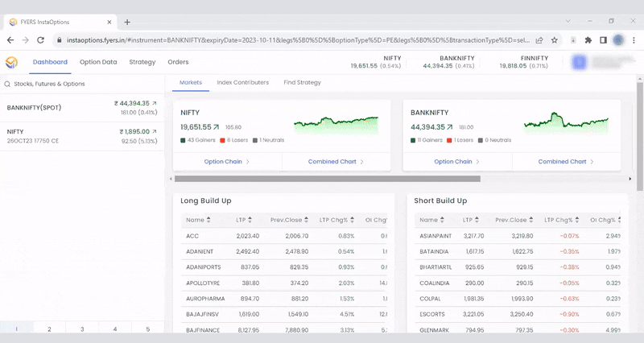Close the FYERS InstaOptions tab

[x=109, y=23]
